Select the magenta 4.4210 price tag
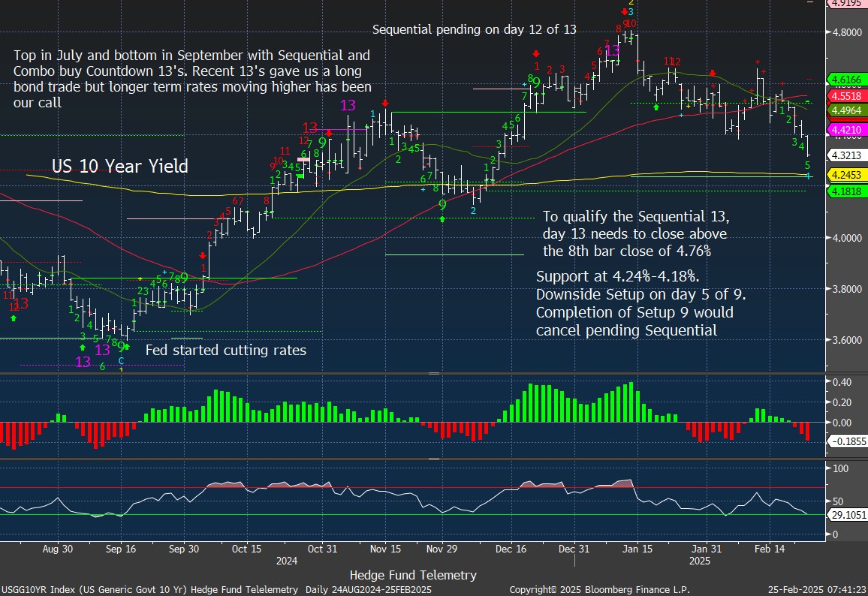Image resolution: width=868 pixels, height=596 pixels. pos(847,130)
